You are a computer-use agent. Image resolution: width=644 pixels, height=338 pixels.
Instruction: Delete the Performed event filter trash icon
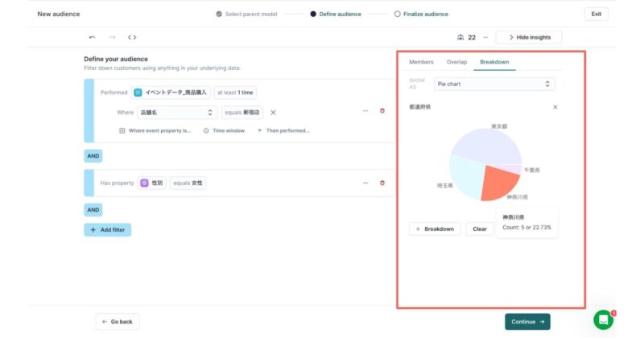382,111
